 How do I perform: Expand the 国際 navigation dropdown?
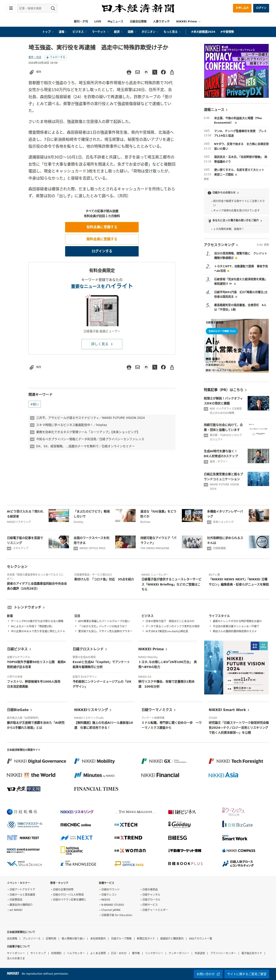pyautogui.click(x=132, y=32)
